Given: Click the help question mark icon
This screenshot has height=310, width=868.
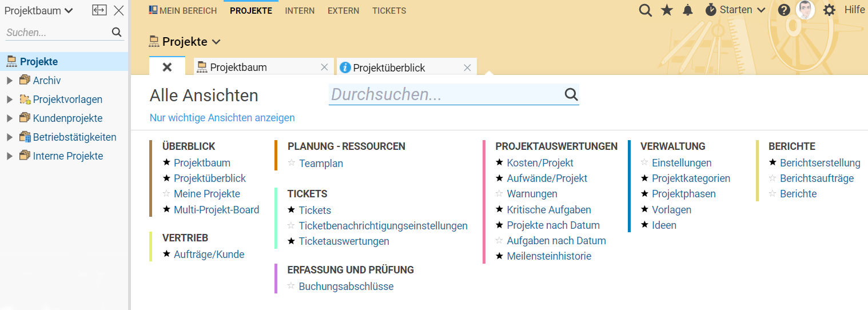Looking at the screenshot, I should (x=784, y=10).
